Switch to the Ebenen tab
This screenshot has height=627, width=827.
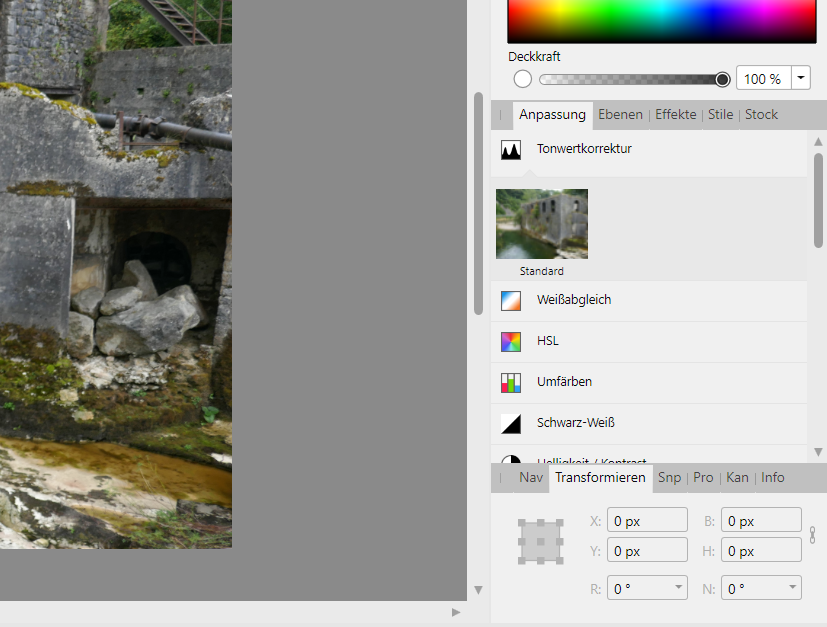[620, 114]
